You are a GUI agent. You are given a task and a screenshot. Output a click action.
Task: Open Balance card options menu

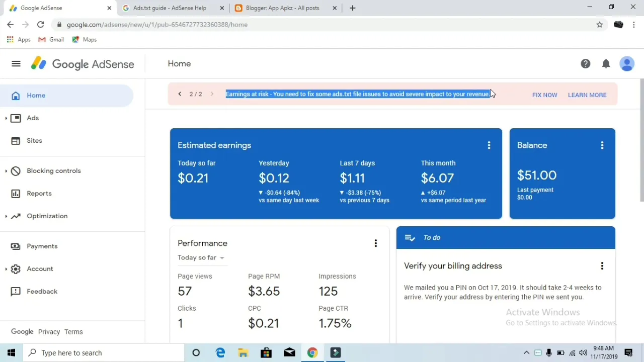tap(602, 145)
